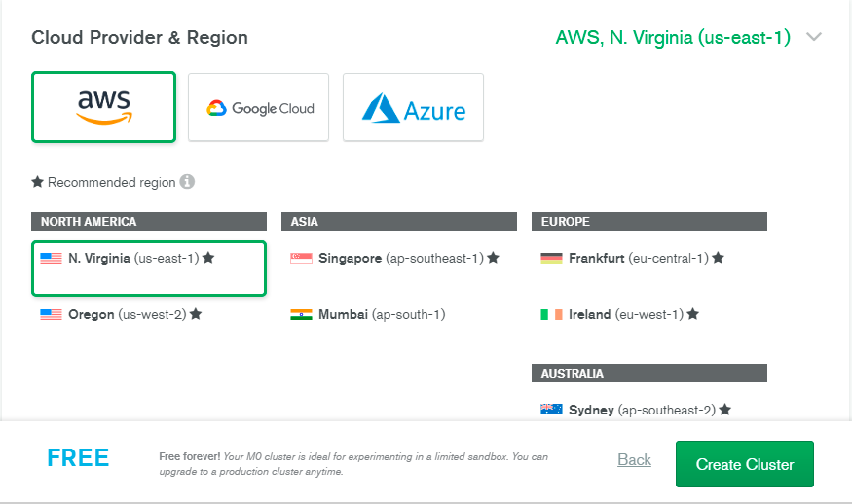Click the Australian flag beside Sydney
Viewport: 852px width, 504px height.
coord(551,410)
